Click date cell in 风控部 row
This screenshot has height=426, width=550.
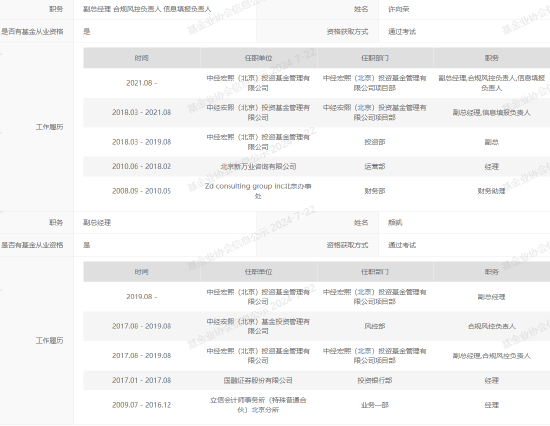[141, 326]
